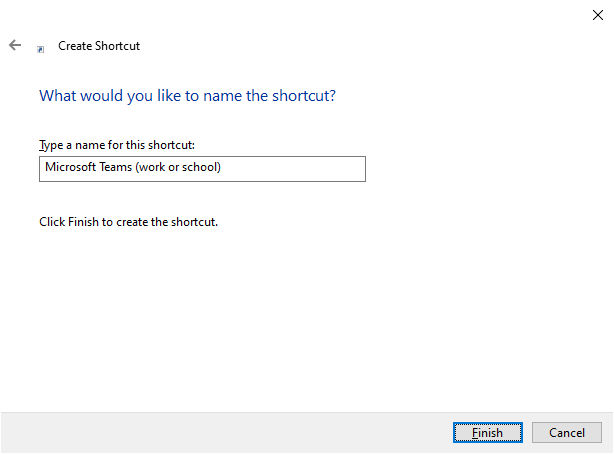Click the 'What would you like to name the shortcut?' heading
This screenshot has width=614, height=454.
click(x=187, y=96)
